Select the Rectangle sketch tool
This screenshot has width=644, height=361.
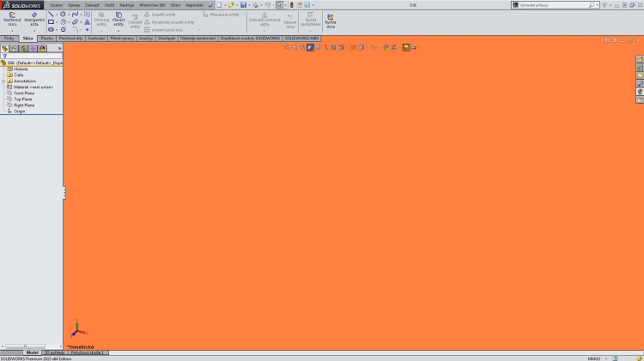coord(51,22)
